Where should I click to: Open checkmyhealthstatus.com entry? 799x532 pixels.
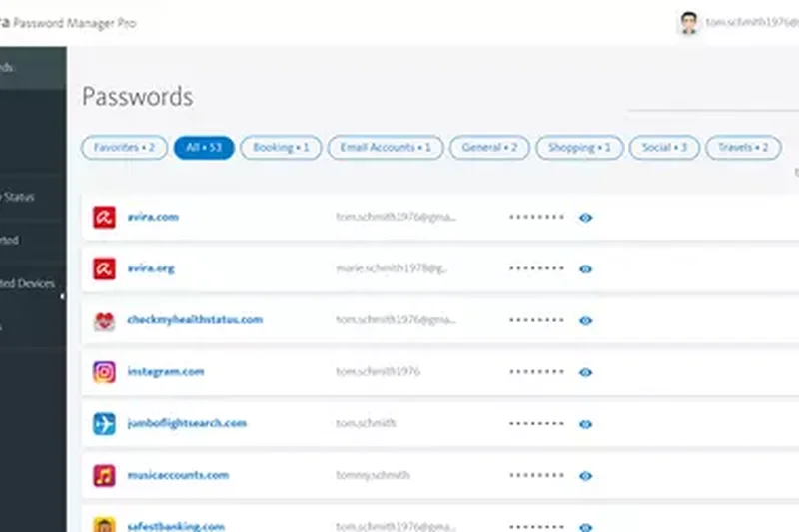tap(195, 320)
